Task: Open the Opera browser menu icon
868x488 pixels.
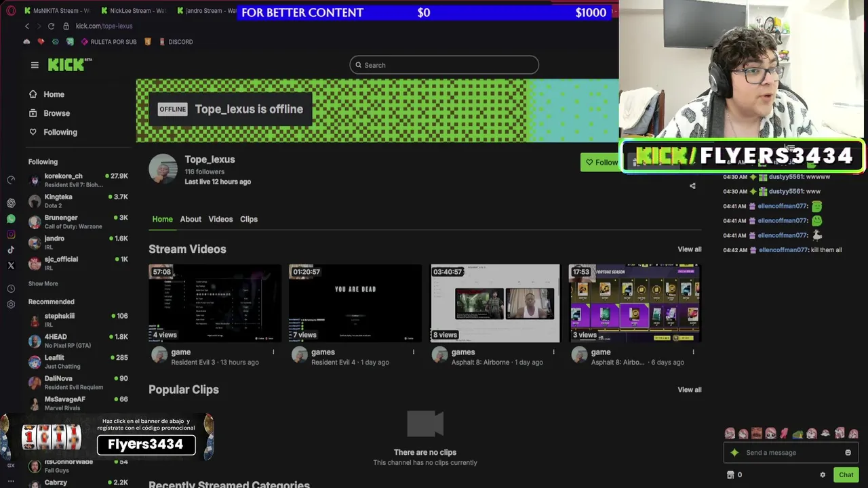Action: 11,11
